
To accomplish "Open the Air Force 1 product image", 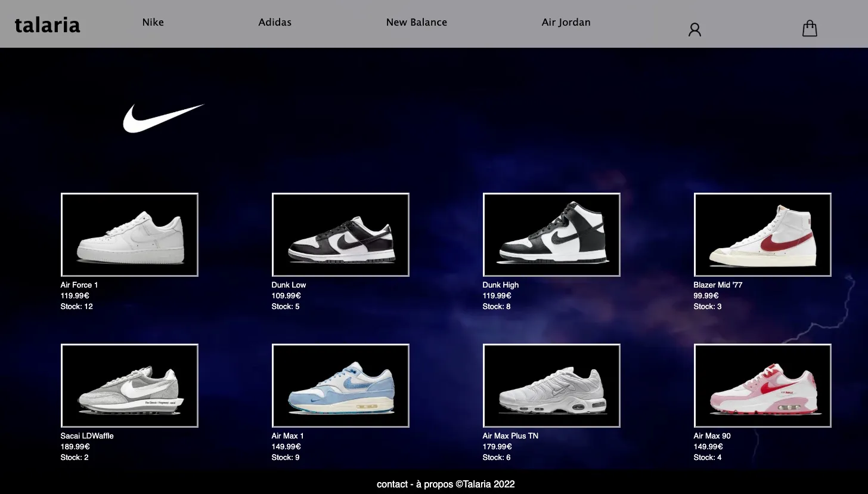I will (x=129, y=234).
